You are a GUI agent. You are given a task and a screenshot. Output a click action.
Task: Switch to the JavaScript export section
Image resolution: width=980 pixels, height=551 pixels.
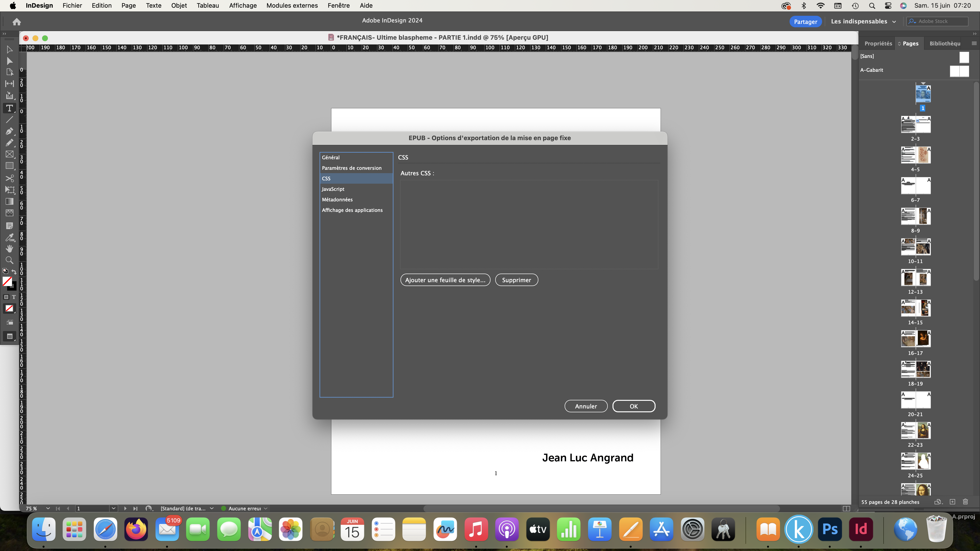tap(333, 189)
